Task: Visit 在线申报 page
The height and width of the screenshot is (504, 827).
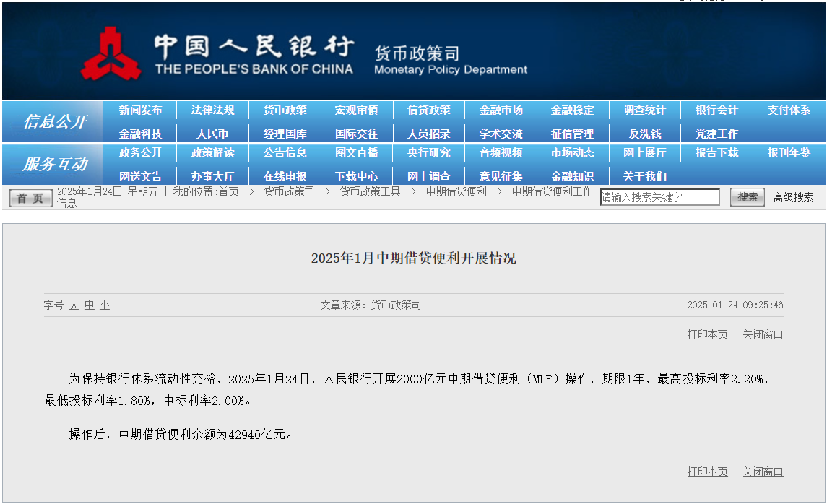Action: coord(285,177)
